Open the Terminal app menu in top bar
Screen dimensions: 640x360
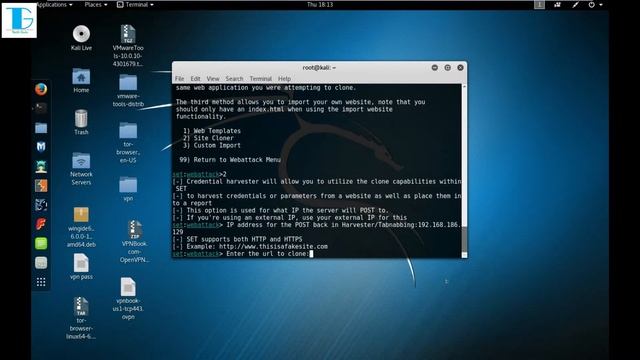(136, 4)
